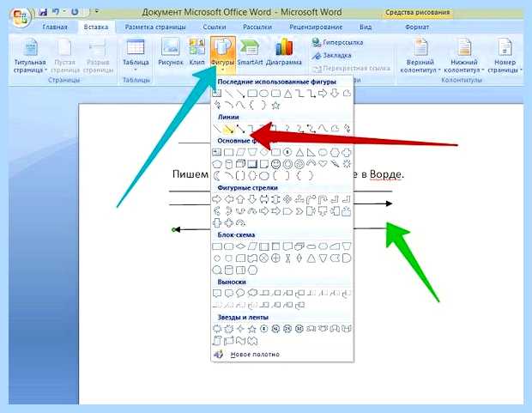Open Верхний колонтитул dropdown

point(420,57)
